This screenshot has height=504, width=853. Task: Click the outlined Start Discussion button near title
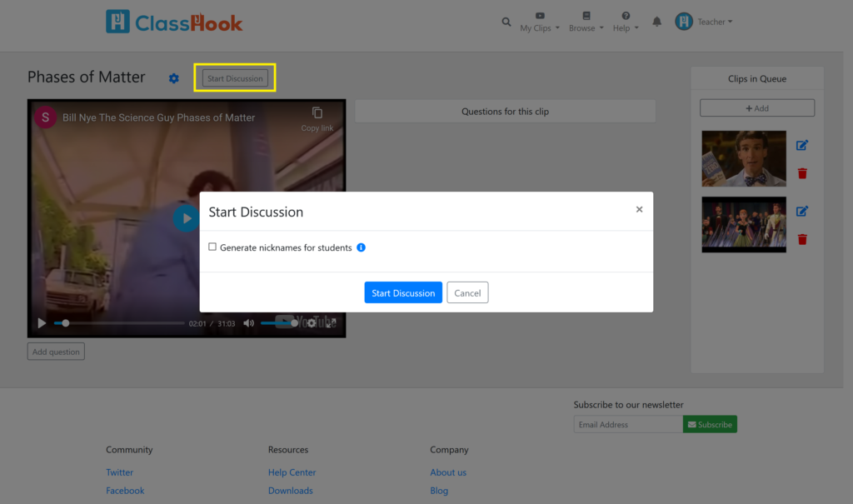tap(235, 77)
